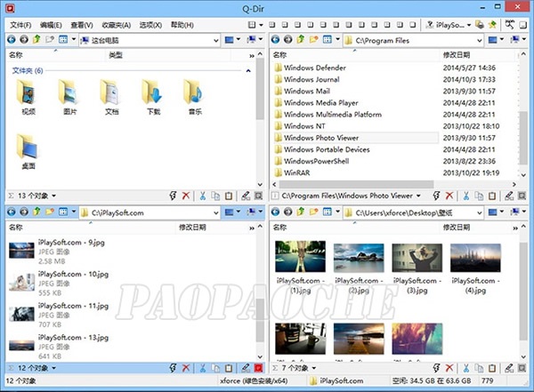Sort by 类型 column in 这台电脑 pane

(x=116, y=55)
